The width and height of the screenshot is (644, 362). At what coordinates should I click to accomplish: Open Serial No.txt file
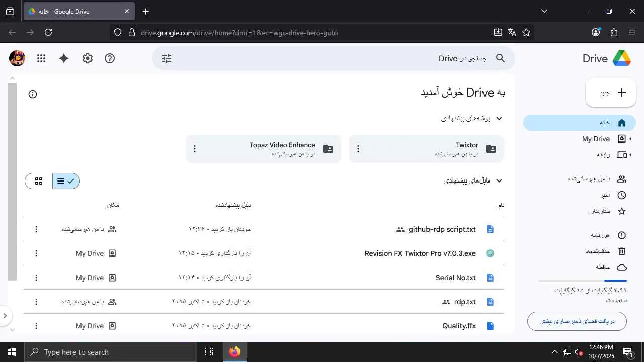[456, 278]
